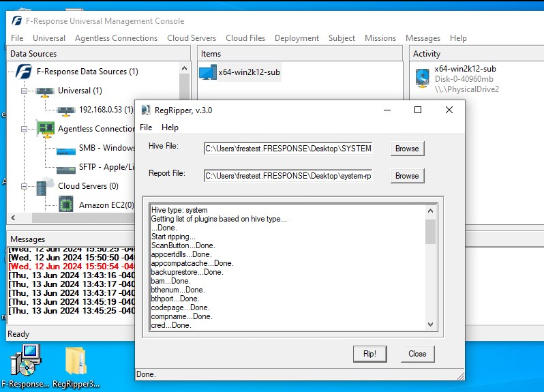Click the disk icon in Activity panel

point(423,78)
